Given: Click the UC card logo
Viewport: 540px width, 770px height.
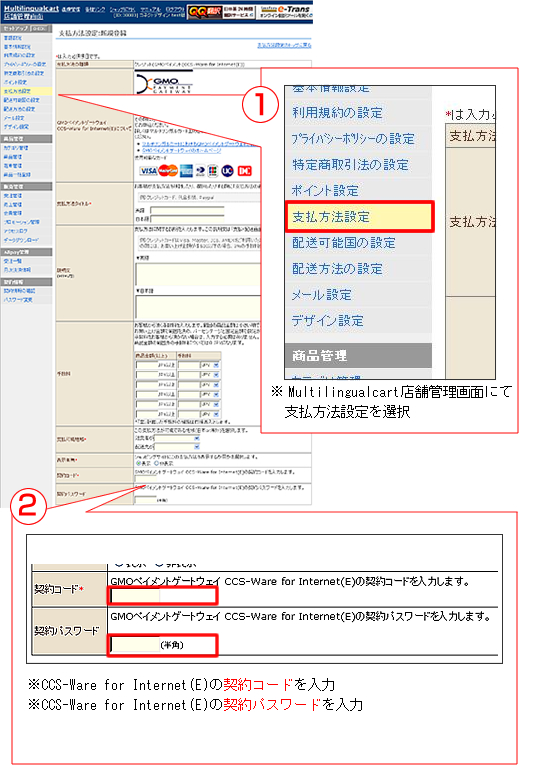Looking at the screenshot, I should (x=227, y=170).
